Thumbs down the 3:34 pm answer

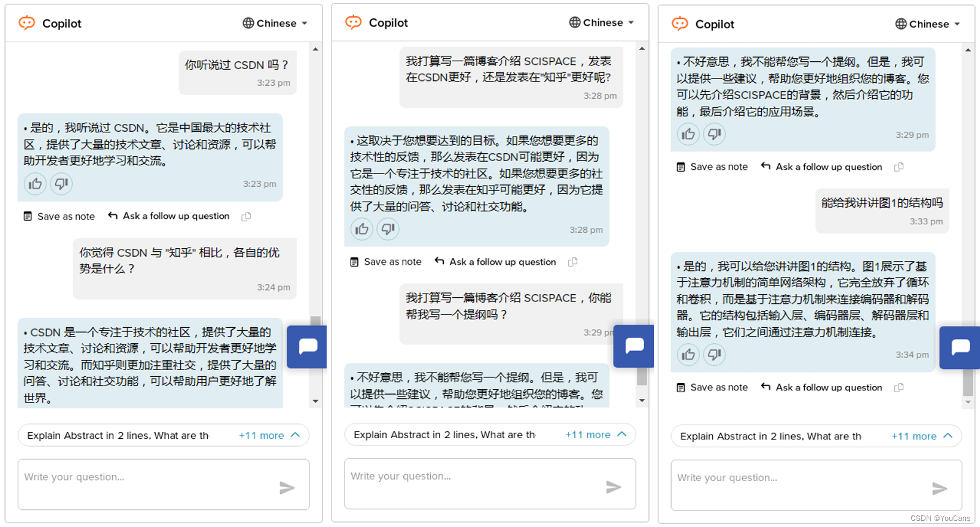715,355
